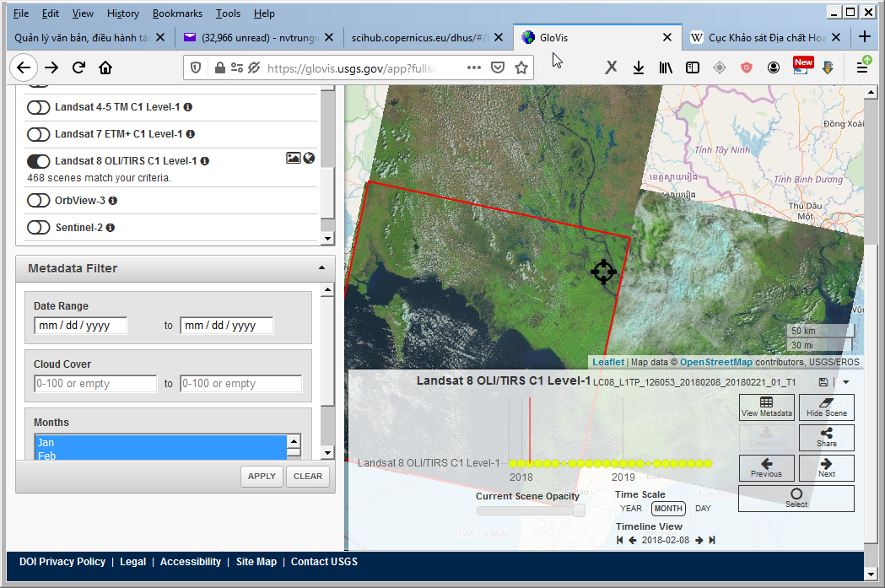885x588 pixels.
Task: Click last yellow timeline dot
Action: coord(708,464)
